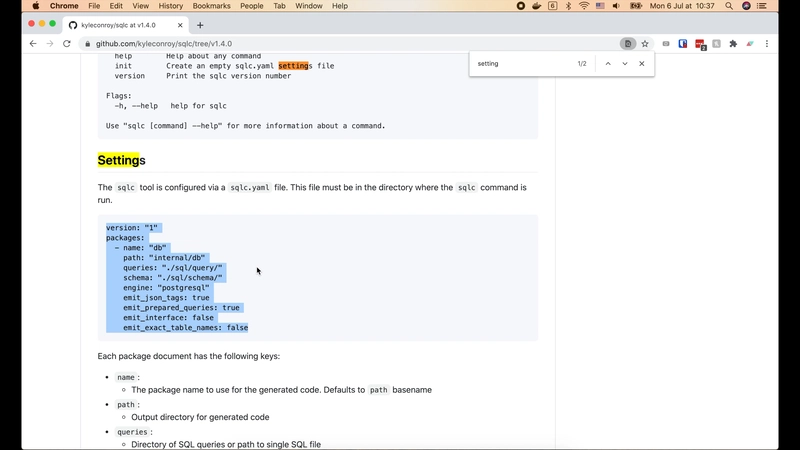Click the Settings section heading
This screenshot has height=450, width=800.
[x=121, y=160]
